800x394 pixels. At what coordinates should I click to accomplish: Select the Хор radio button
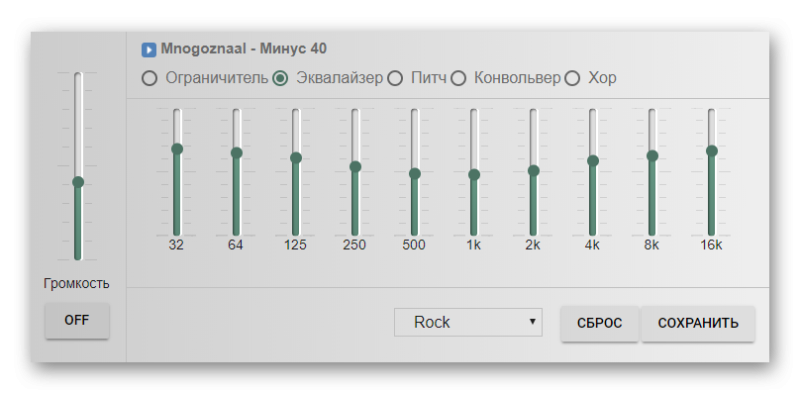coord(572,79)
